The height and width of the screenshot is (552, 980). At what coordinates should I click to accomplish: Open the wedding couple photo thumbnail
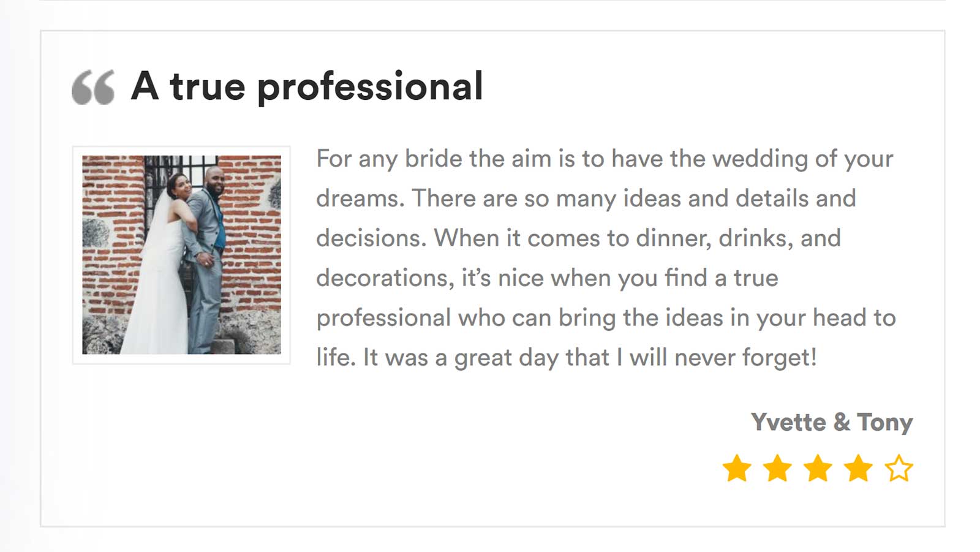click(x=182, y=255)
